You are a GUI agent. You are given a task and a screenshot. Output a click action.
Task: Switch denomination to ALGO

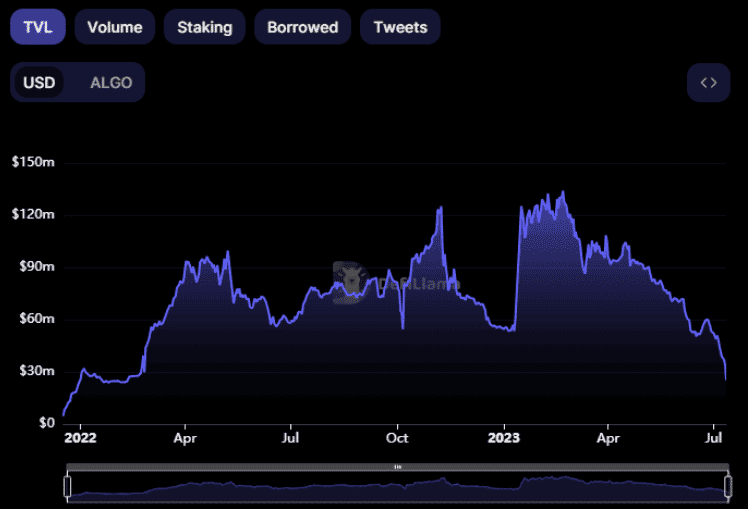coord(111,83)
